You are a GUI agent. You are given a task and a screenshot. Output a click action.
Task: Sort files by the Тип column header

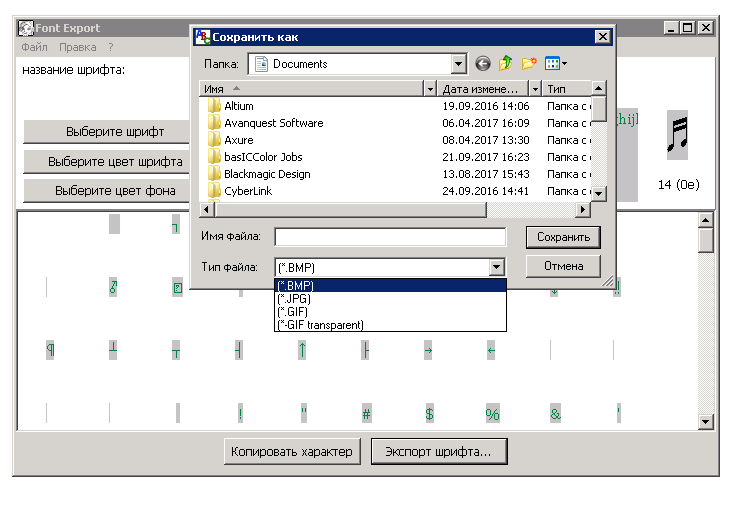[x=567, y=89]
